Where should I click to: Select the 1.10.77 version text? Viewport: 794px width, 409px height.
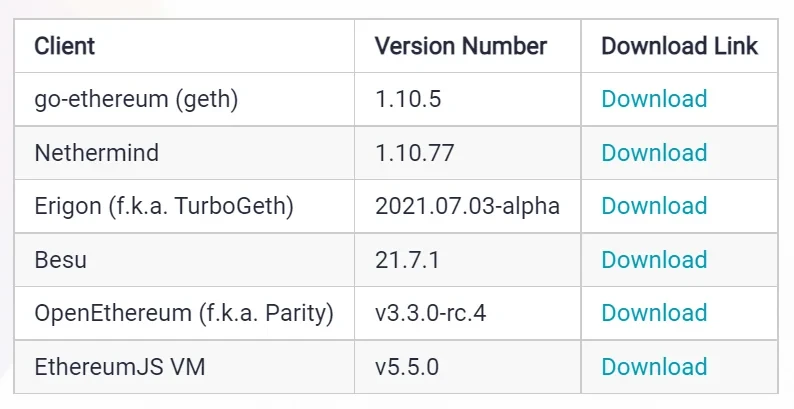(414, 153)
